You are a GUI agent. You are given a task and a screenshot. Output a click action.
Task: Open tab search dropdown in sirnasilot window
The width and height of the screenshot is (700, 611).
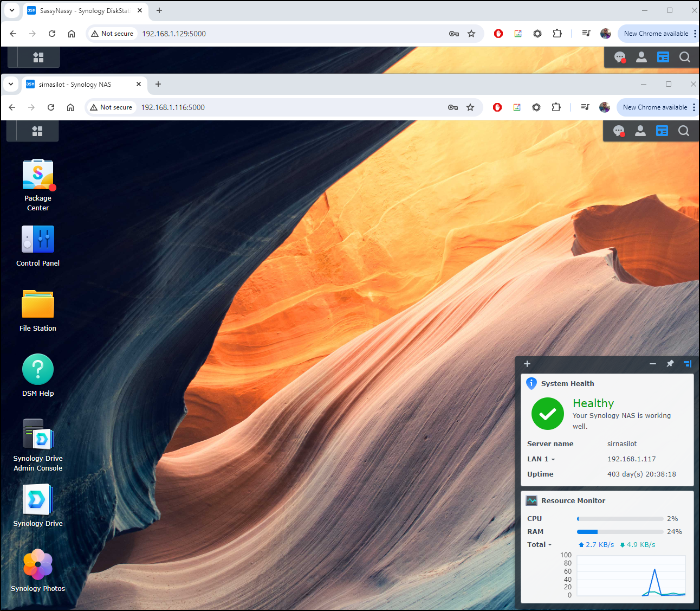tap(11, 84)
